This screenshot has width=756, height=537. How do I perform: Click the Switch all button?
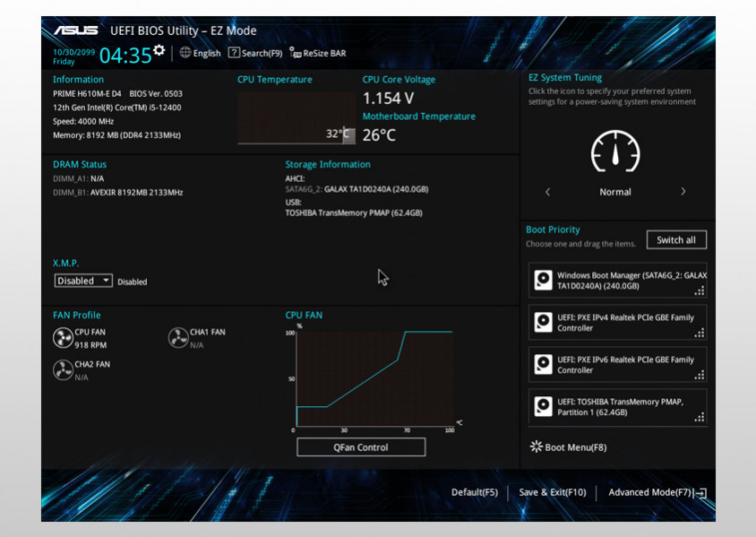[676, 240]
